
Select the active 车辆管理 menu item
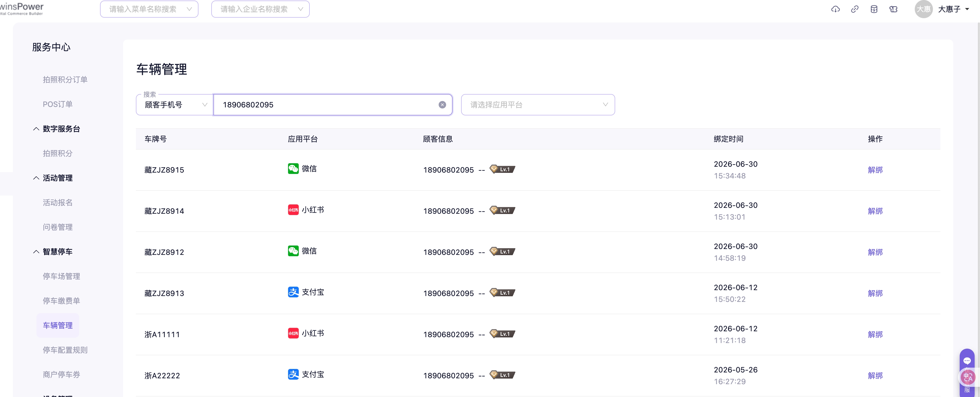click(x=58, y=325)
